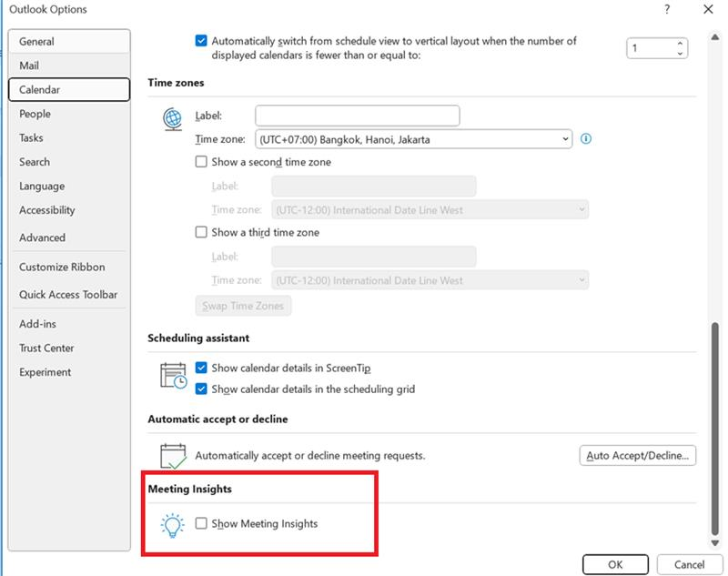Select the Accessibility options category
Screen dimensions: 728x576
pos(69,210)
